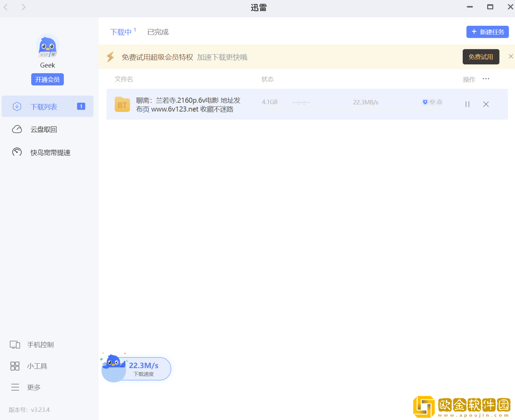Toggle the third gray shield on the task

point(439,102)
